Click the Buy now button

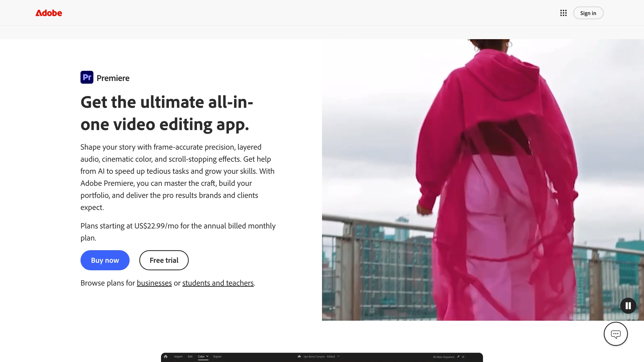pyautogui.click(x=105, y=260)
